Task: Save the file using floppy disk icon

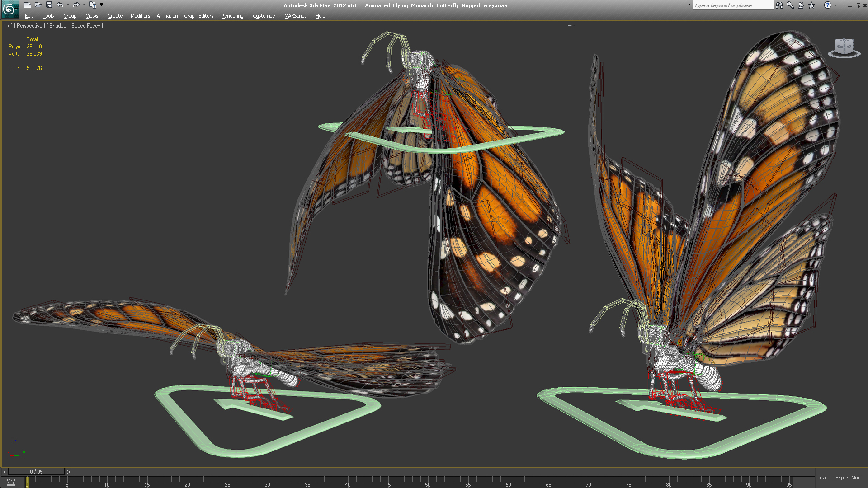Action: (x=49, y=5)
